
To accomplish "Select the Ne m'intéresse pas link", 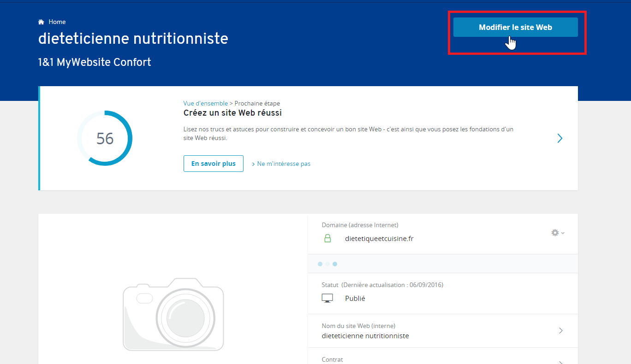I will (x=284, y=164).
